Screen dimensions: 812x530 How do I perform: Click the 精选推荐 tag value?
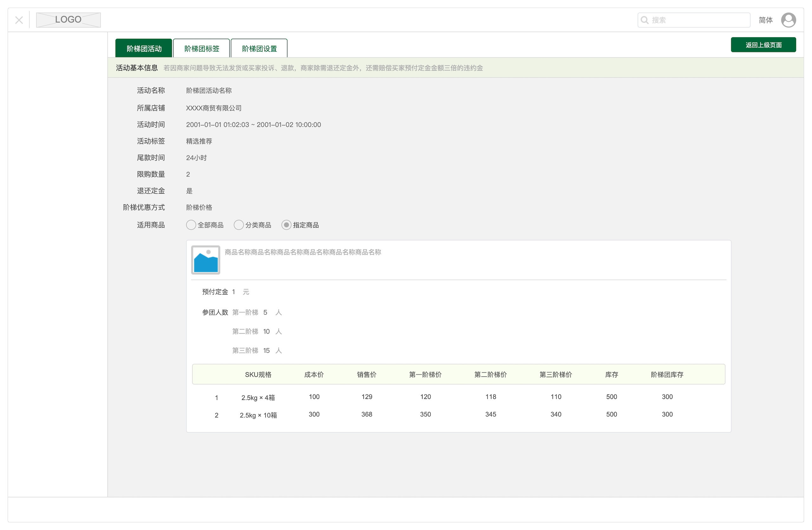[x=199, y=141]
